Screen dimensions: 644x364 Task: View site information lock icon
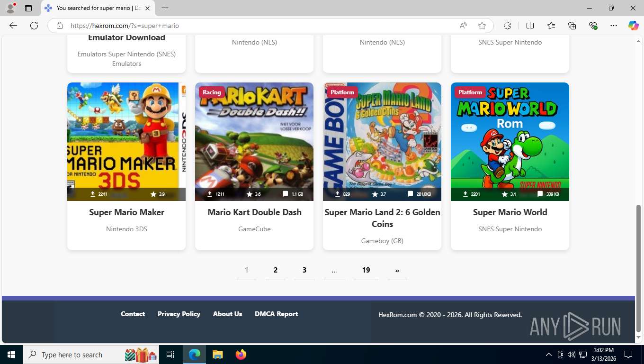point(60,26)
